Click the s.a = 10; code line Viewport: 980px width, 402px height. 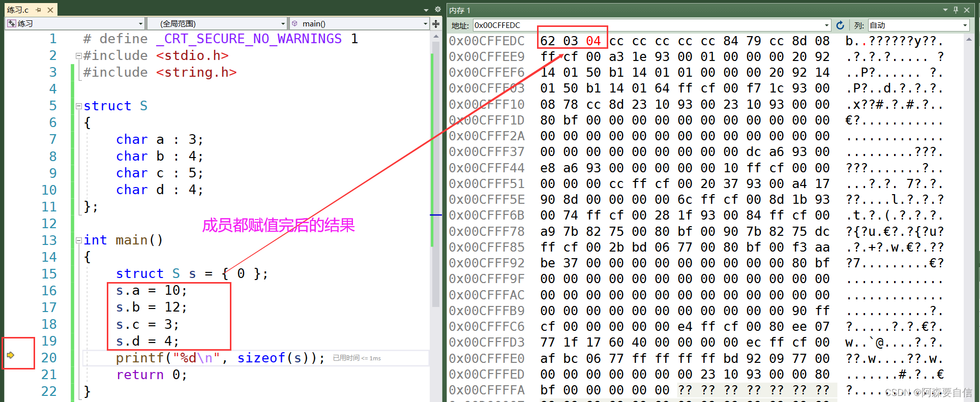point(152,291)
